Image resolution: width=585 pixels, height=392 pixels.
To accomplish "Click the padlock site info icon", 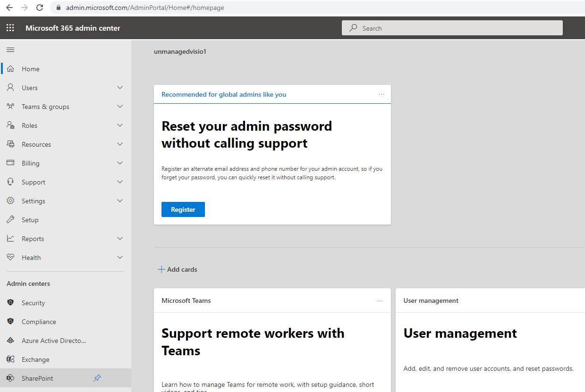I will tap(59, 8).
